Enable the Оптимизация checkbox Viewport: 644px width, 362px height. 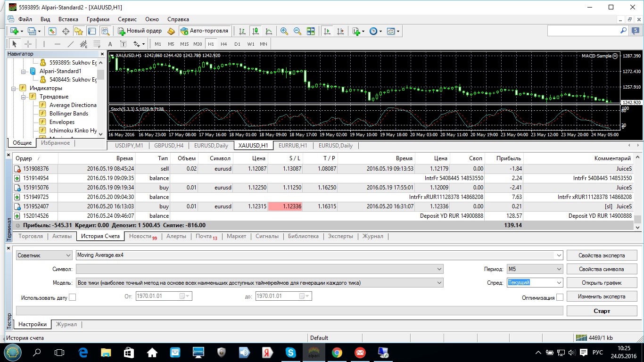point(560,297)
